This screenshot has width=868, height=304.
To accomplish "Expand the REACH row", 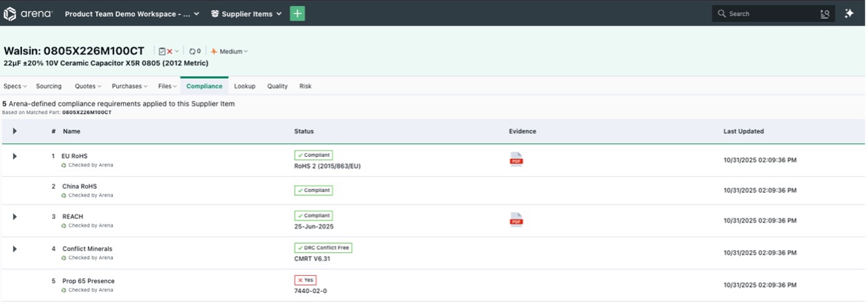I will point(15,216).
